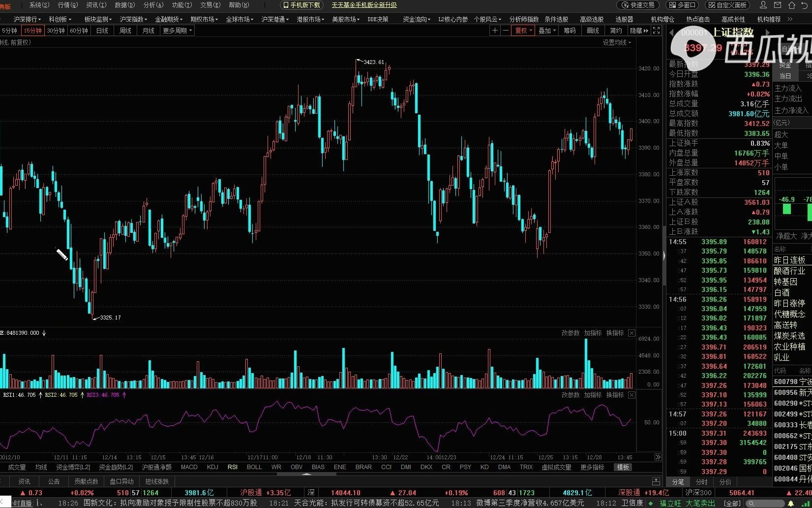Click the user account icon
This screenshot has height=508, width=812.
[x=763, y=5]
